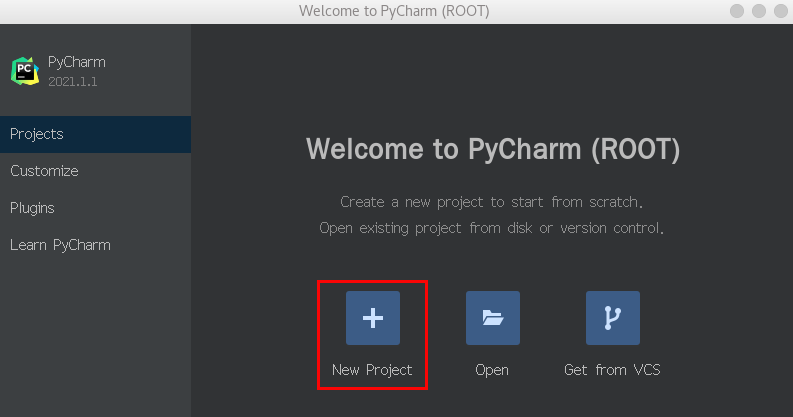Click the New Project text label
Screen dimensions: 793x417
click(372, 370)
